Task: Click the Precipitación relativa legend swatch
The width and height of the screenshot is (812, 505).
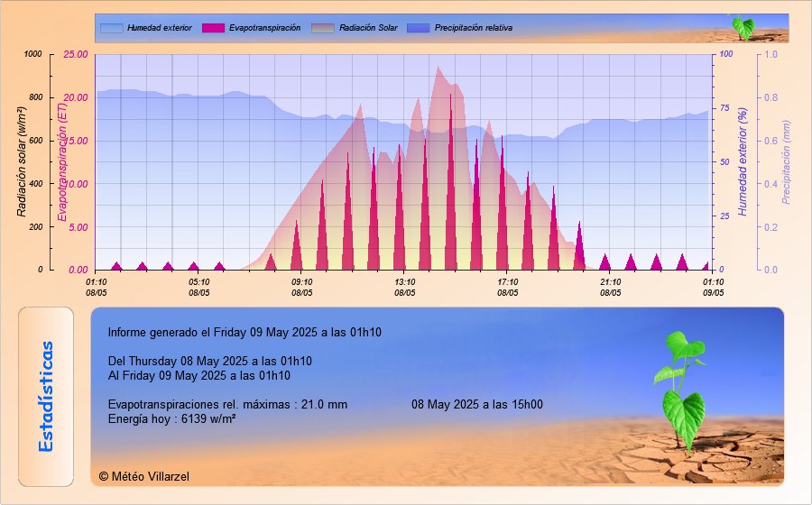Action: click(x=419, y=28)
